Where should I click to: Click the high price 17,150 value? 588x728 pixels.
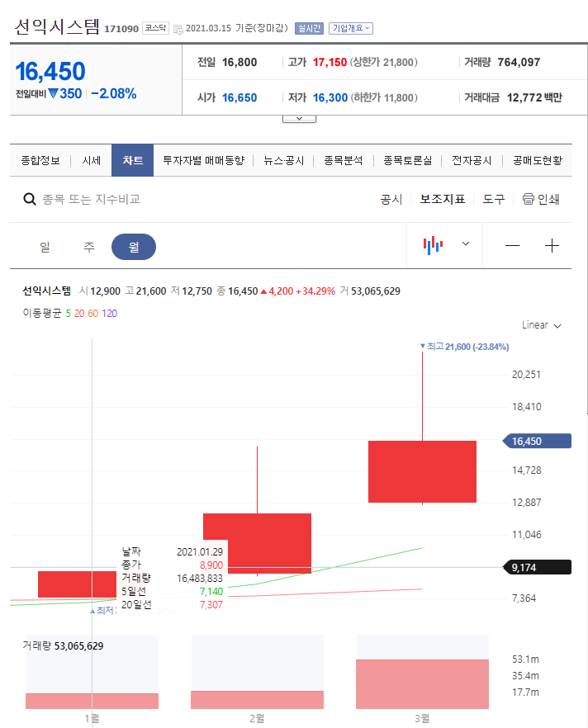[330, 62]
